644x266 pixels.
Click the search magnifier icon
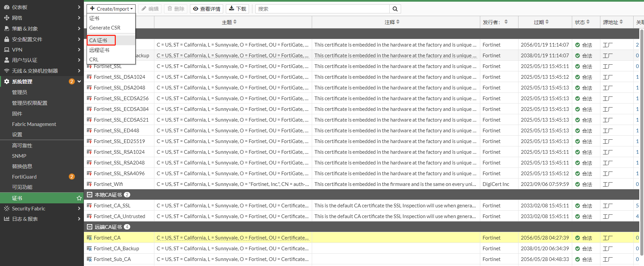[395, 9]
